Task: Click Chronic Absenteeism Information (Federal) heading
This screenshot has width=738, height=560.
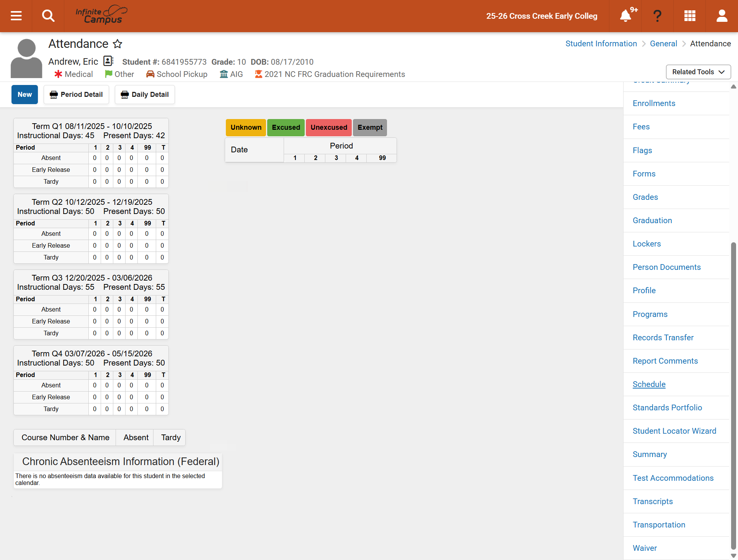Action: pyautogui.click(x=121, y=462)
